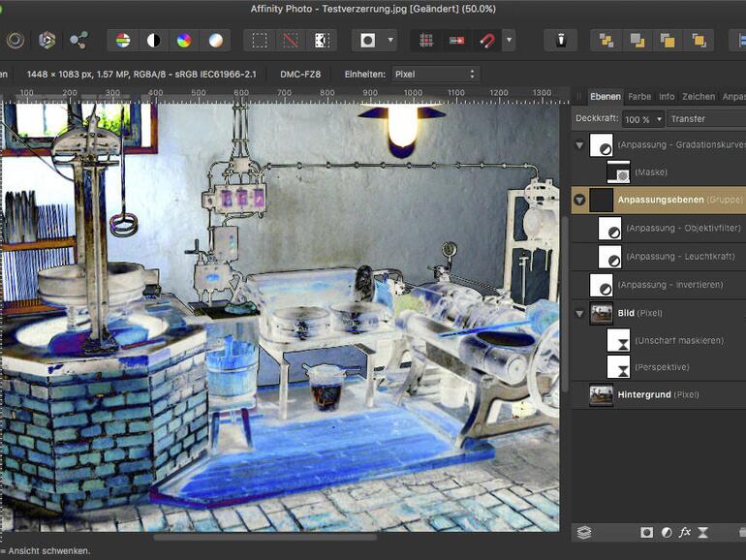Screen dimensions: 746x560
Task: Click the live filter hourglass icon in footer
Action: (x=703, y=532)
